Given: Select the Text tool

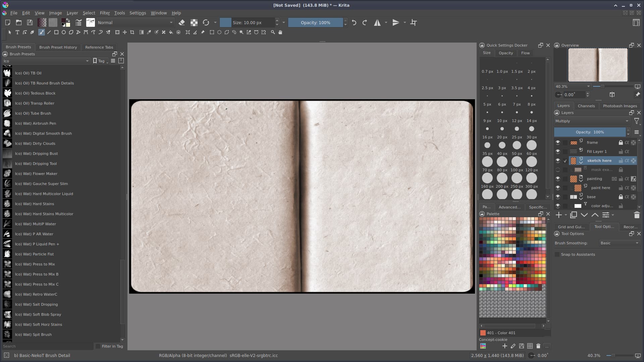Looking at the screenshot, I should [x=17, y=32].
